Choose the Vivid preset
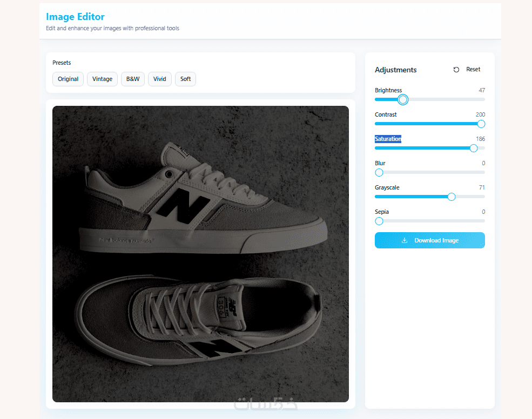The height and width of the screenshot is (419, 532). (160, 79)
